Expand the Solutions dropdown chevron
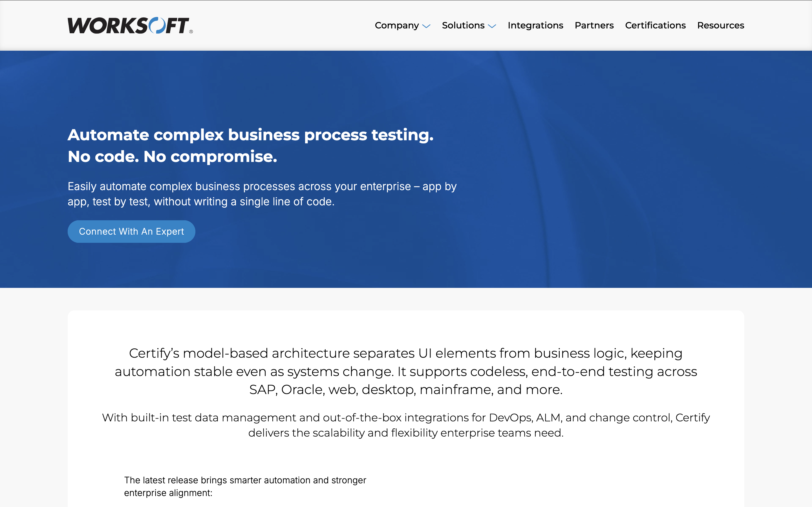Screen dimensions: 812x507 coord(492,26)
